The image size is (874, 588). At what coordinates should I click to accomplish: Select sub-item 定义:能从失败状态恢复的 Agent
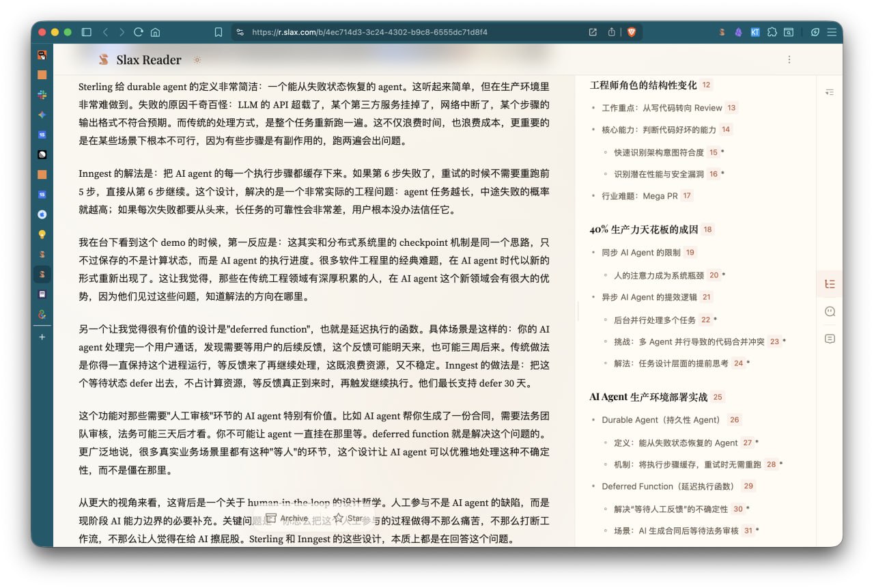pos(676,443)
